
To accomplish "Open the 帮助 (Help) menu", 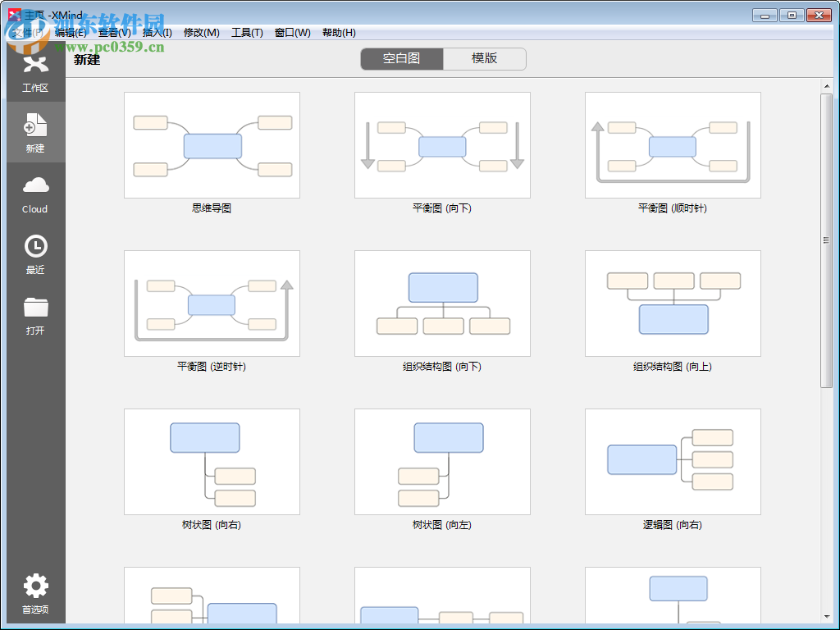I will 338,33.
